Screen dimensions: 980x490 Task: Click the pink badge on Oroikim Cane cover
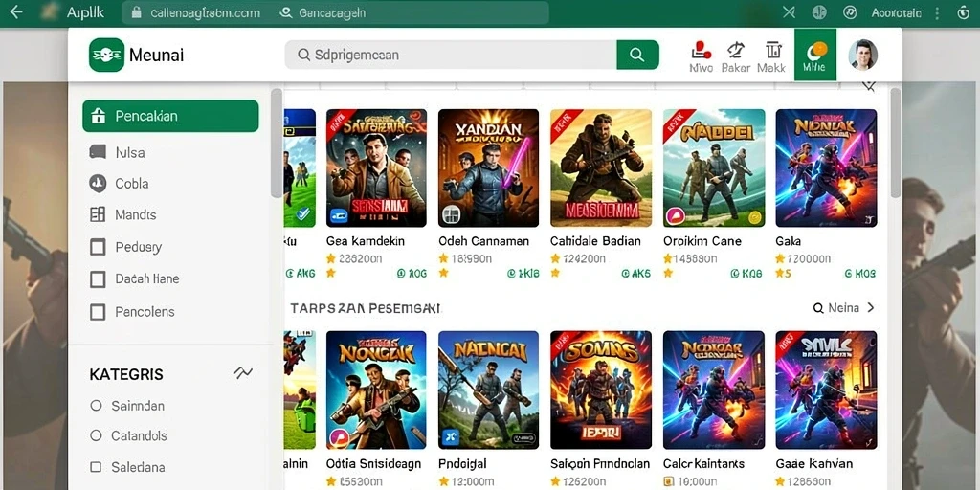point(677,215)
